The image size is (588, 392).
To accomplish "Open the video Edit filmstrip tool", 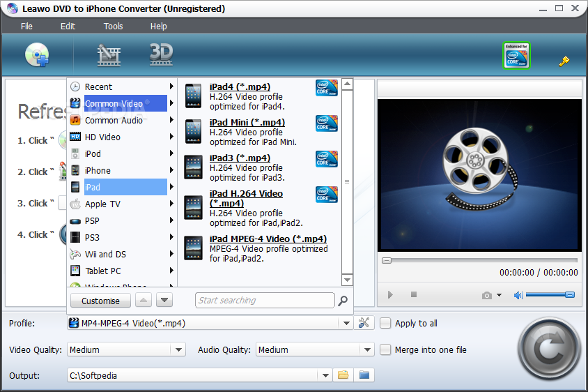I will click(109, 55).
